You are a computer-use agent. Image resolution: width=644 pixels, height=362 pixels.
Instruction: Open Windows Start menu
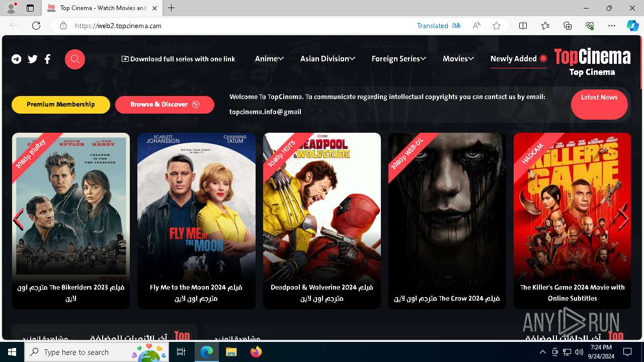click(12, 352)
